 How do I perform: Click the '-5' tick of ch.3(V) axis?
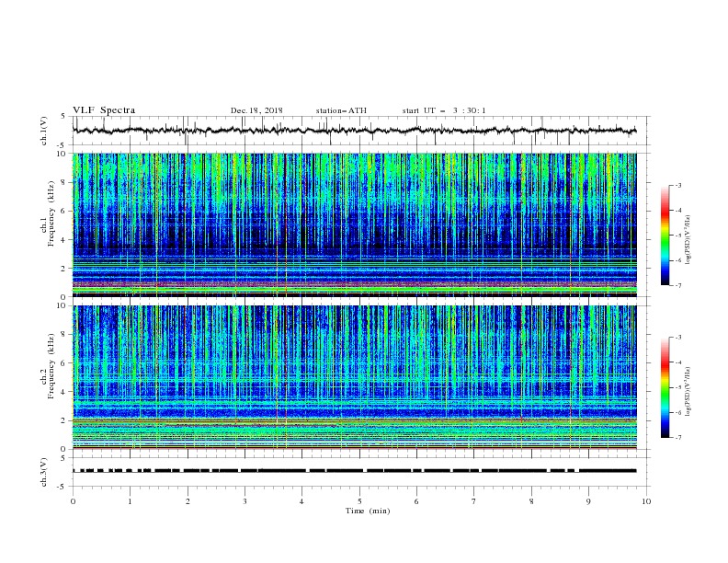coord(63,487)
